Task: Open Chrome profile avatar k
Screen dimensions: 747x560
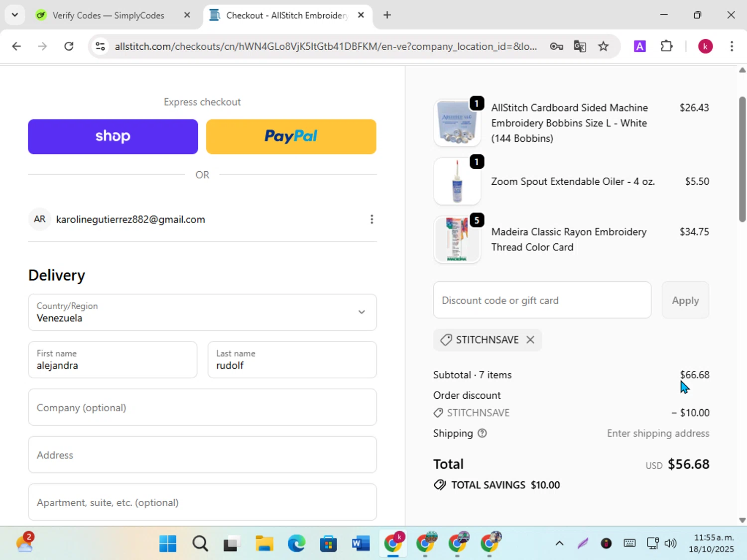Action: 705,46
